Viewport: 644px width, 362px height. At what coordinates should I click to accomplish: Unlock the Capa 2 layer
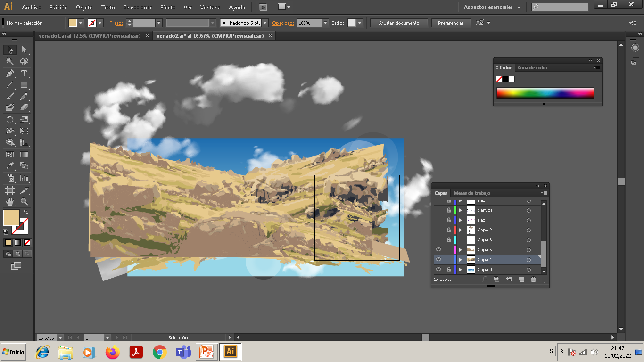(449, 230)
